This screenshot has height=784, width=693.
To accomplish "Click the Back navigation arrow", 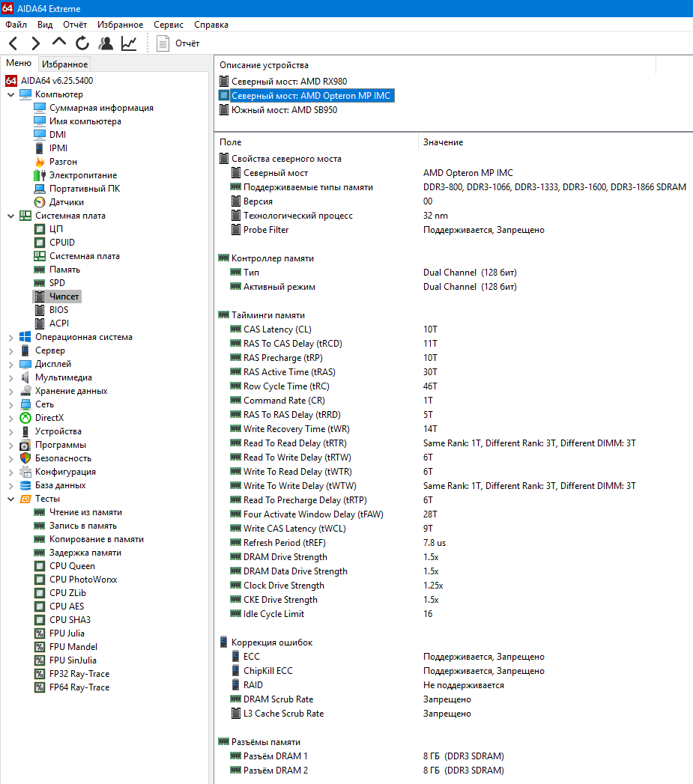I will pyautogui.click(x=13, y=43).
